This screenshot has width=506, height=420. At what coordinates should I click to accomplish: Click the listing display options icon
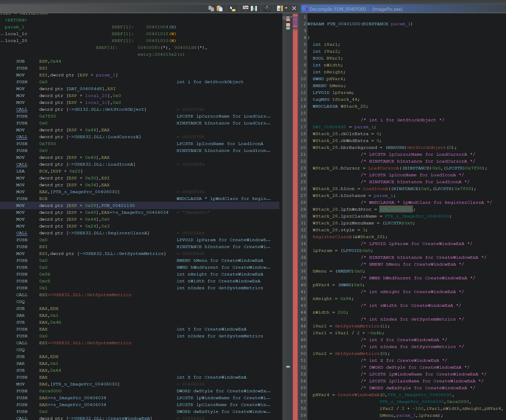coord(280,8)
